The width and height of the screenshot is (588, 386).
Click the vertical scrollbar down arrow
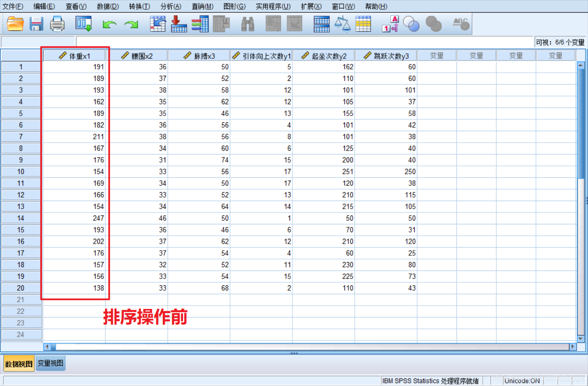(581, 339)
